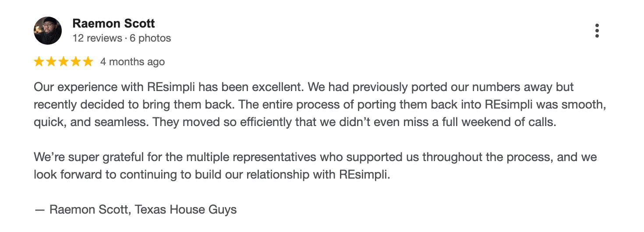Click the word "REsimpli" ending the review

[363, 174]
